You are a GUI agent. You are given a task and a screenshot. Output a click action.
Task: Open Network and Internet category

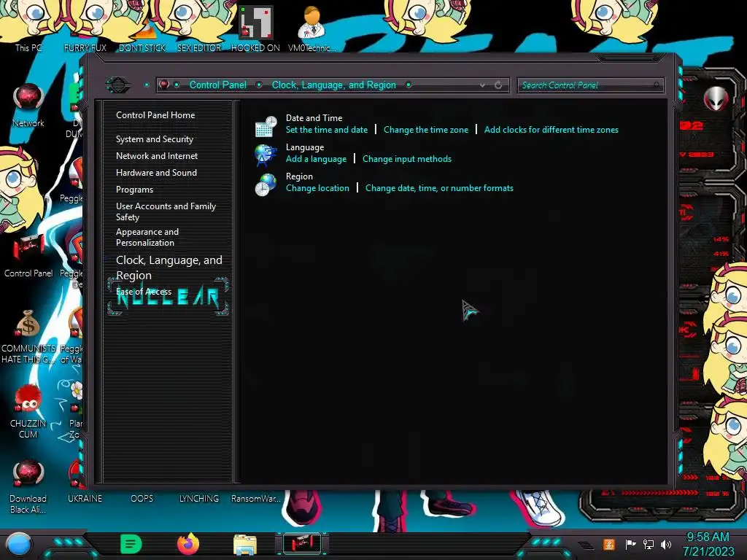pyautogui.click(x=157, y=156)
